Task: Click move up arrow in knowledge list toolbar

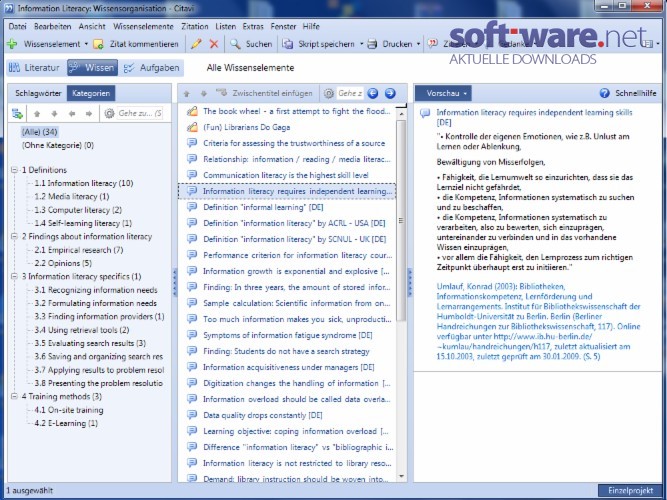Action: (x=186, y=94)
